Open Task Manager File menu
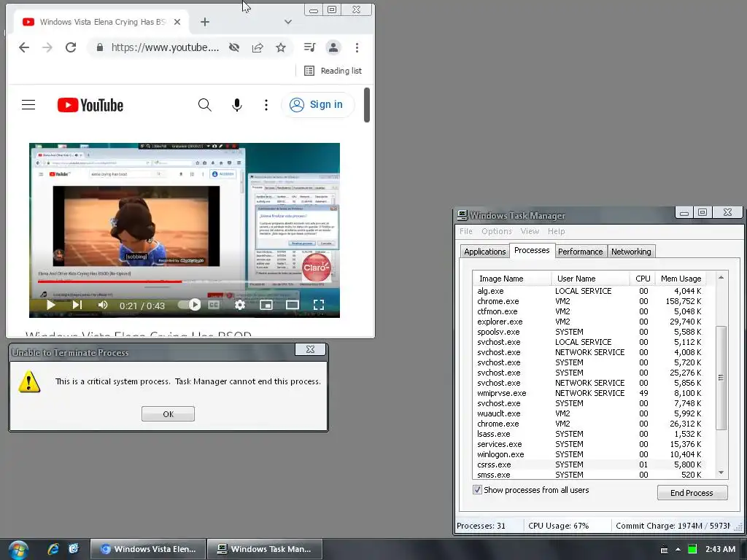747x560 pixels. (x=466, y=231)
